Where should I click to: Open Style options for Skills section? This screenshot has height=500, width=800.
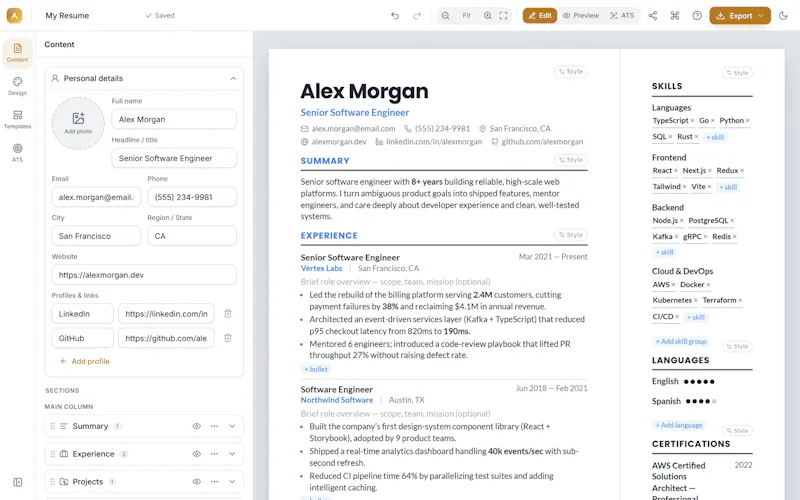[737, 73]
